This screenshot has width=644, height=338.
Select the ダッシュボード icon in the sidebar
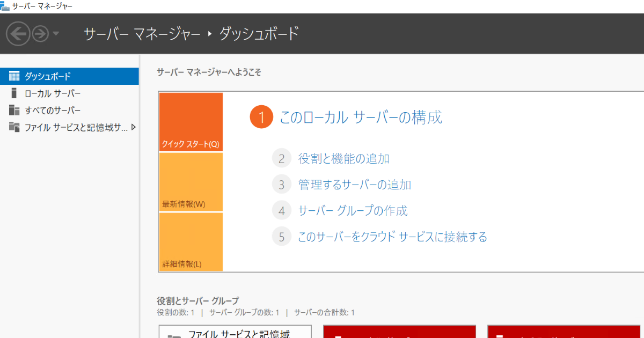click(x=14, y=76)
